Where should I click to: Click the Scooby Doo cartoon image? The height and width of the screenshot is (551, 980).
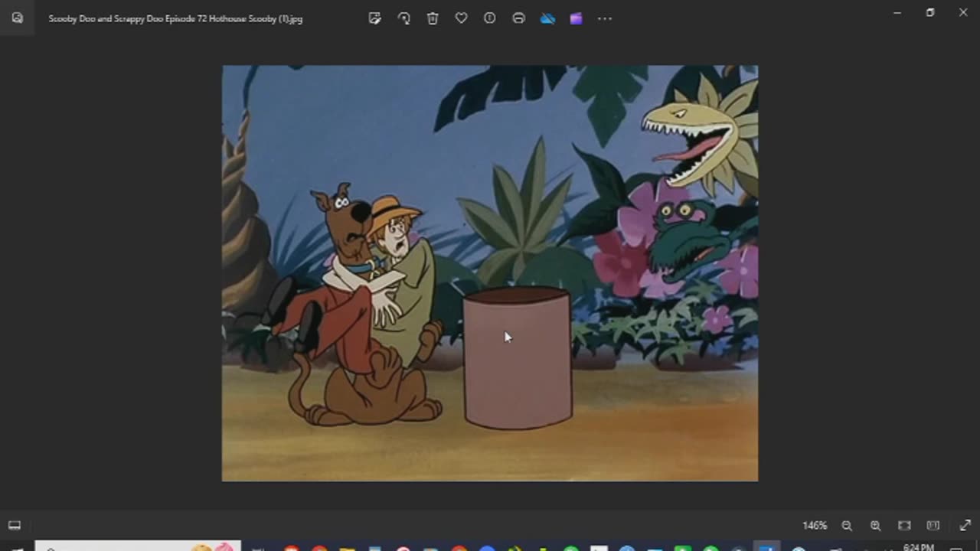(490, 273)
